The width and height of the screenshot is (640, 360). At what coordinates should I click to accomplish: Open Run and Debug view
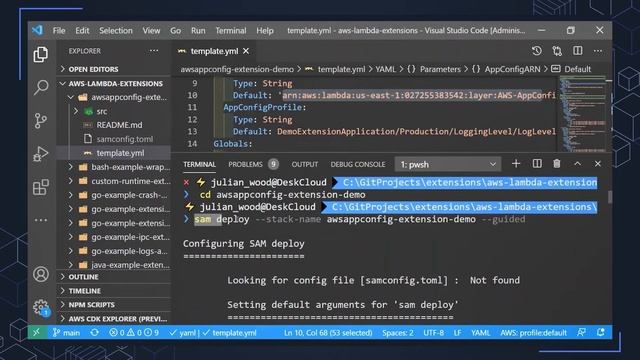[x=41, y=154]
